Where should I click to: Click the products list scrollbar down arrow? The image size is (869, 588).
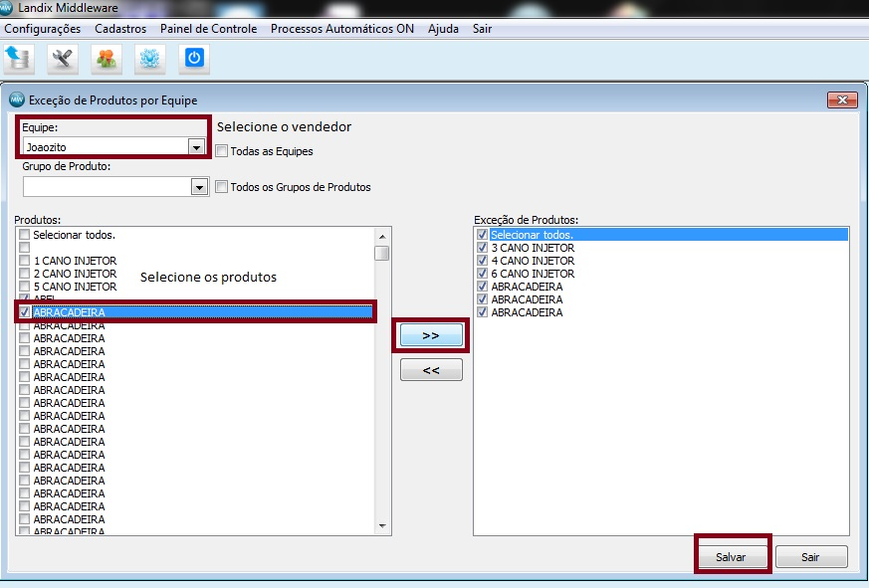[x=382, y=526]
